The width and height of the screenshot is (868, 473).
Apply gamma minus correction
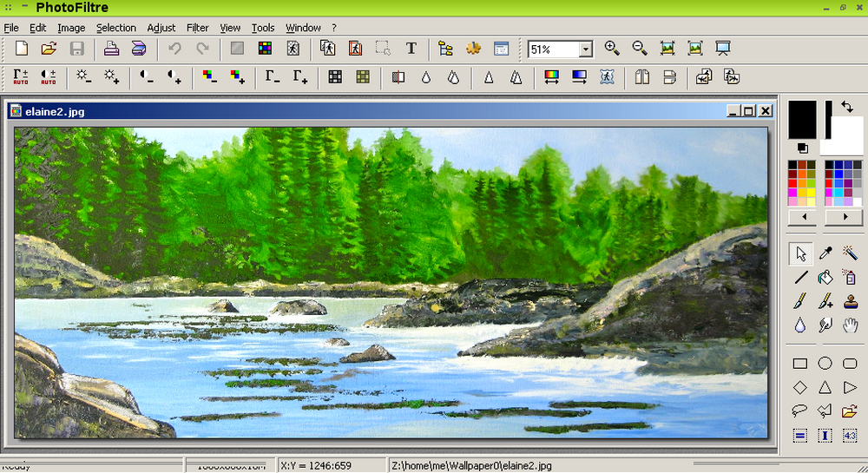(272, 77)
